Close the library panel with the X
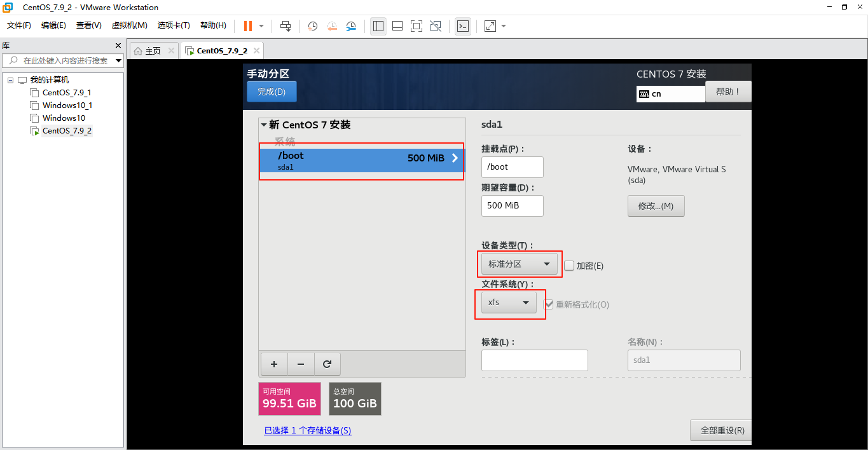Viewport: 868px width, 450px height. tap(118, 46)
